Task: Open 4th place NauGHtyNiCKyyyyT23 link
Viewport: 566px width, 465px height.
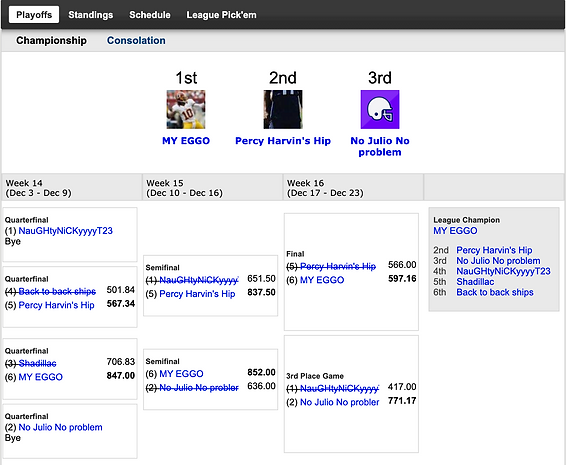Action: coord(503,271)
